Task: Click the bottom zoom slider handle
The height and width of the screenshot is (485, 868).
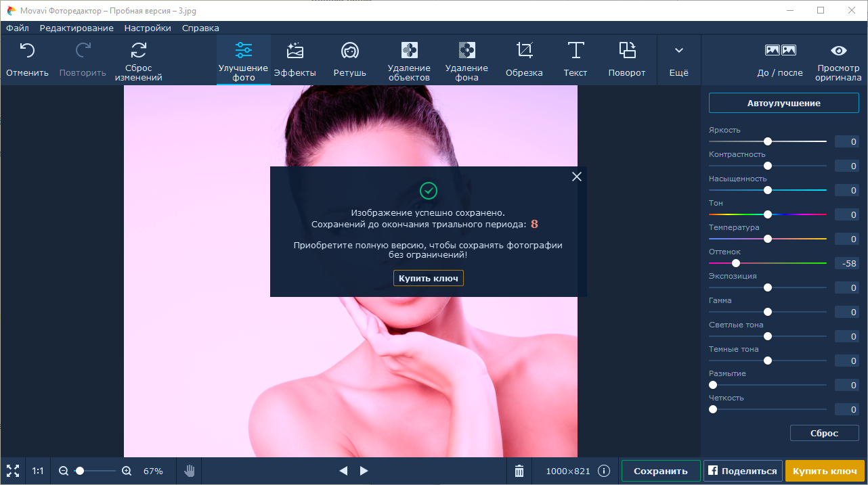Action: pos(80,471)
